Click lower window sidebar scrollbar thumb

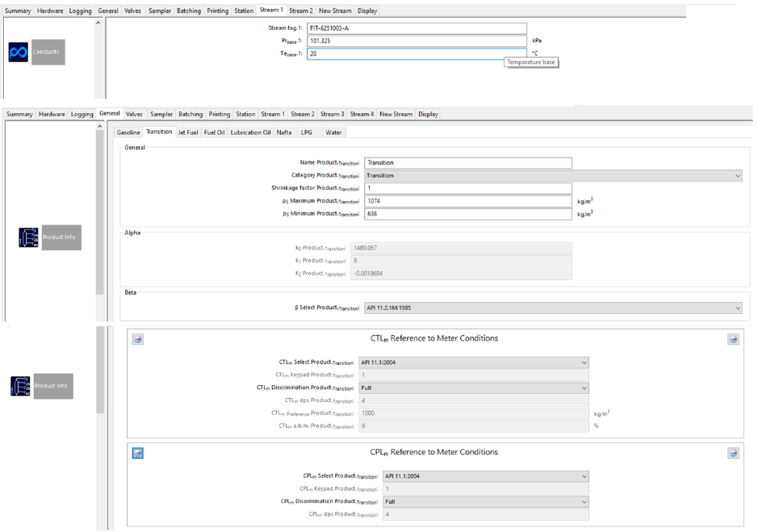coord(100,213)
